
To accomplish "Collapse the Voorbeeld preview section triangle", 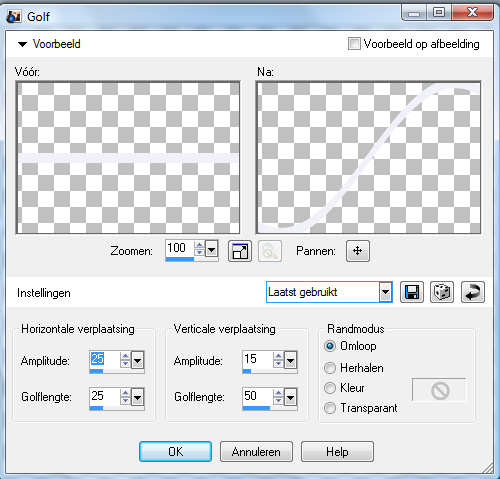I will coord(22,44).
